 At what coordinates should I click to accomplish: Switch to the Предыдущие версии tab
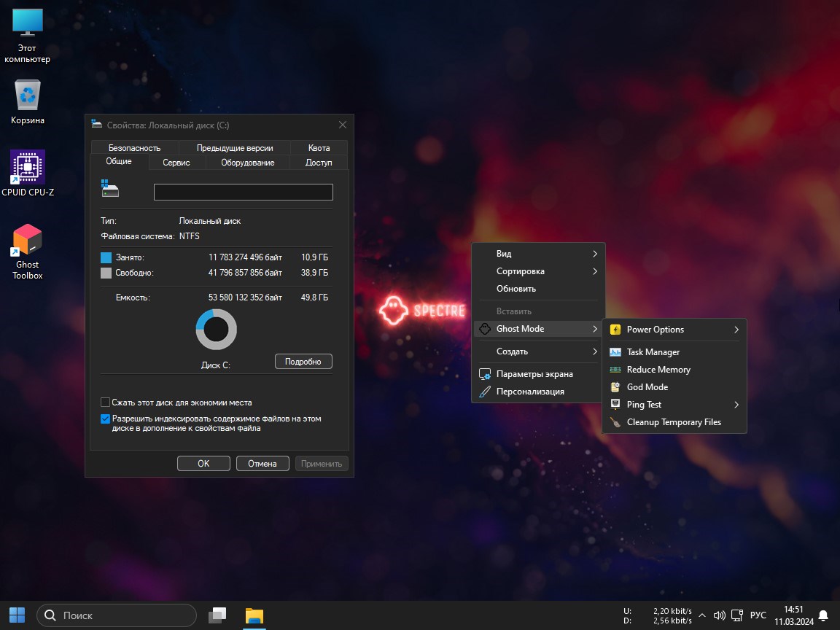click(235, 148)
